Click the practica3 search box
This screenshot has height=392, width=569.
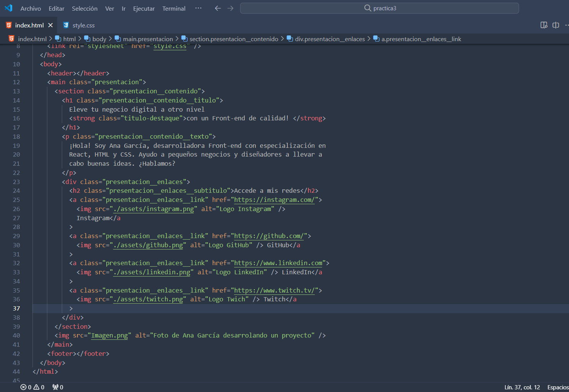point(380,8)
